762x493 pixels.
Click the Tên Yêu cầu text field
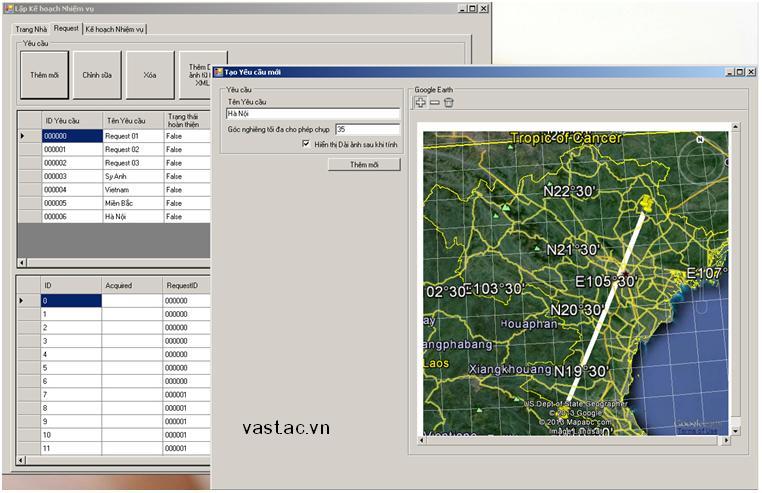pos(313,114)
